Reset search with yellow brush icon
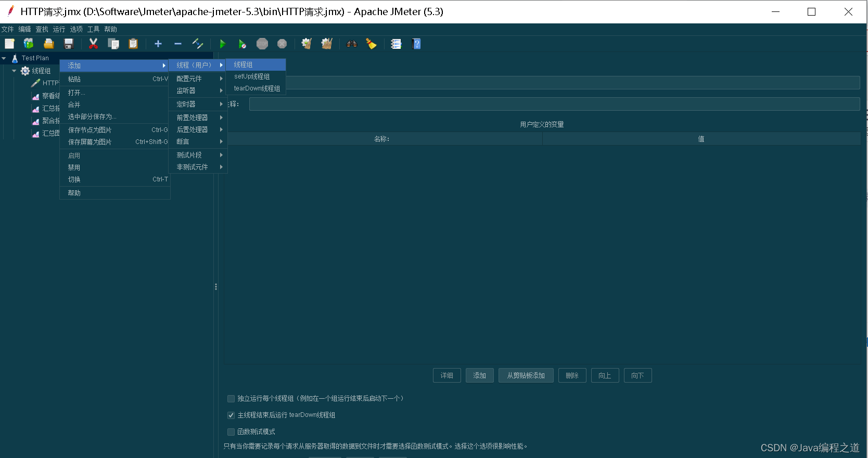The height and width of the screenshot is (458, 868). tap(372, 44)
